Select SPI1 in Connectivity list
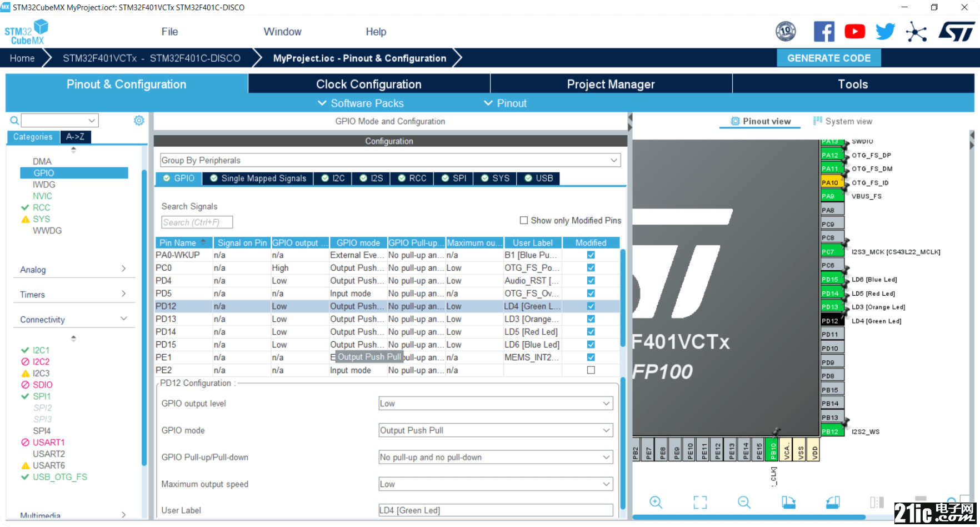Screen dimensions: 980x527 point(41,396)
